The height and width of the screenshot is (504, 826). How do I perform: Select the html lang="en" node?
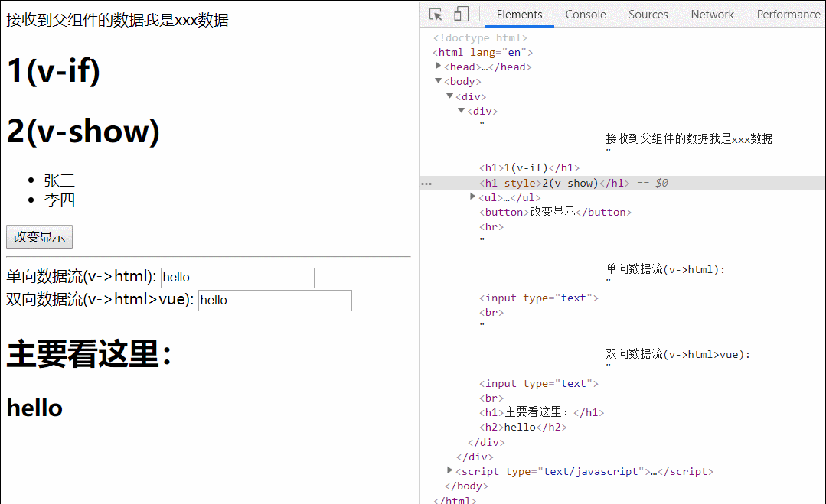[482, 53]
